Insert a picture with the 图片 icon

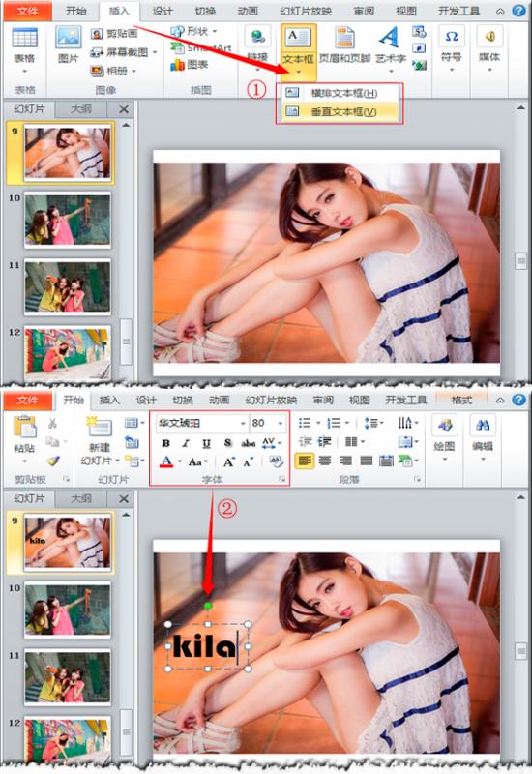click(x=69, y=38)
